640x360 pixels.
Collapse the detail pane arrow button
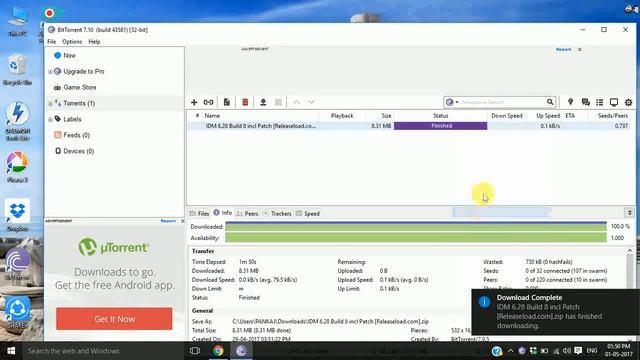point(629,213)
